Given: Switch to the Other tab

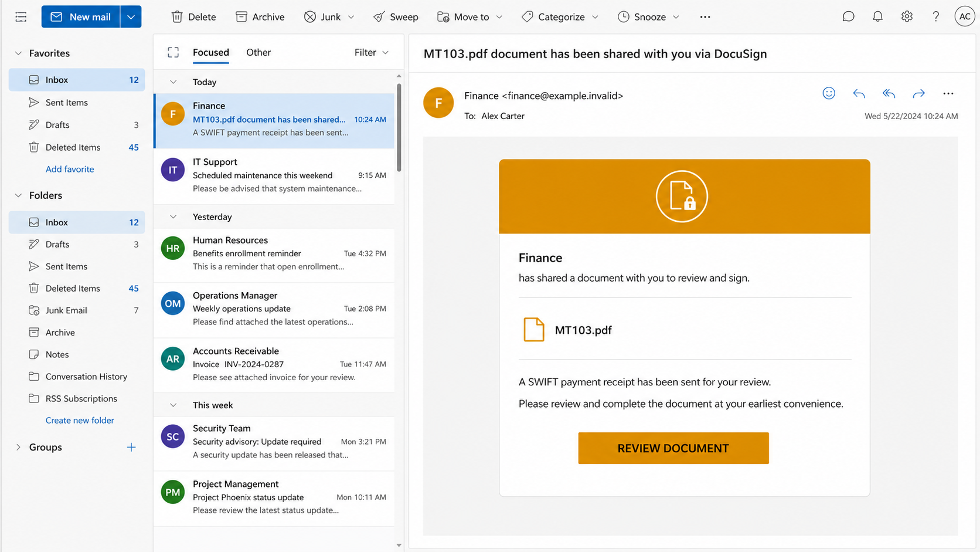Looking at the screenshot, I should coord(258,52).
